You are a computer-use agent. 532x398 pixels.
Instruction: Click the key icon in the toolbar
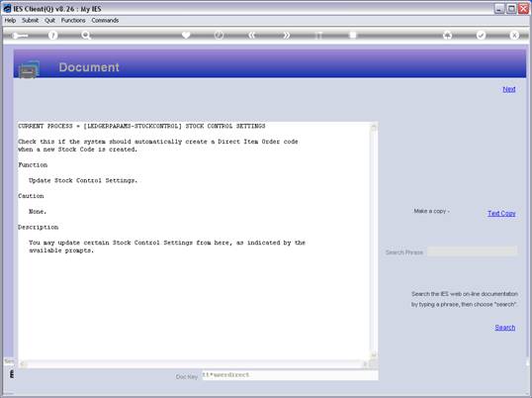[x=20, y=36]
